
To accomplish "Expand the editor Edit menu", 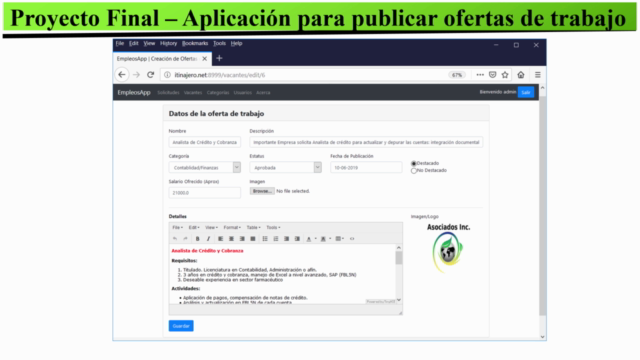I will click(x=193, y=227).
